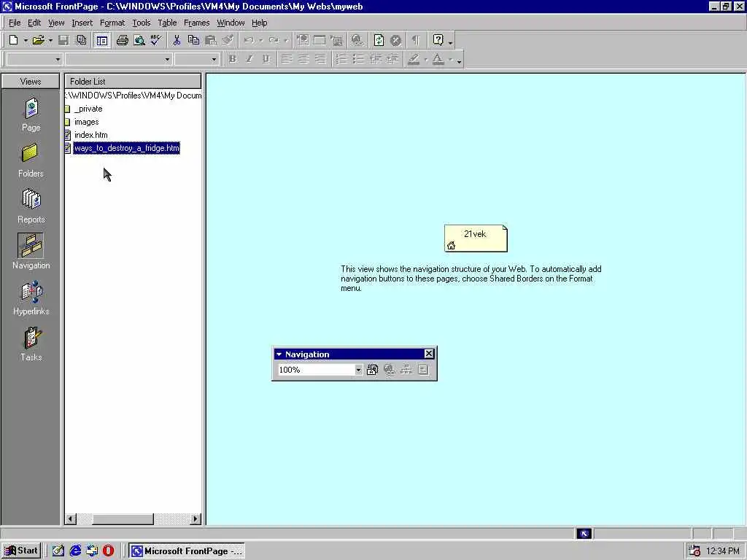Image resolution: width=747 pixels, height=560 pixels.
Task: Expand More Buttons on formatting toolbar
Action: pos(460,61)
